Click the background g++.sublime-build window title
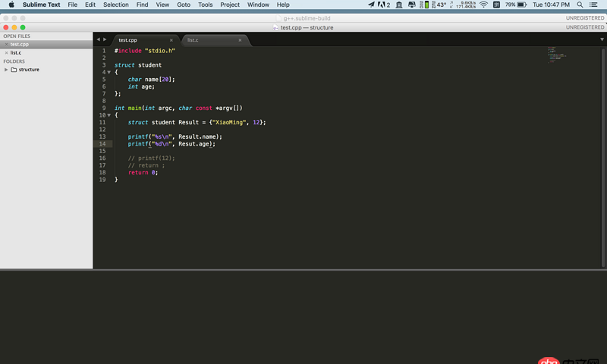The height and width of the screenshot is (364, 607). pos(307,18)
